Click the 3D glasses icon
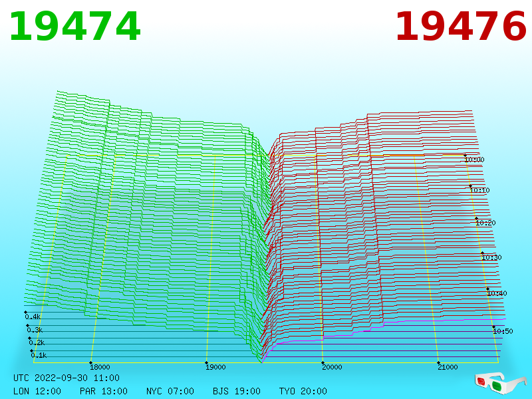This screenshot has height=399, width=532. [x=499, y=383]
